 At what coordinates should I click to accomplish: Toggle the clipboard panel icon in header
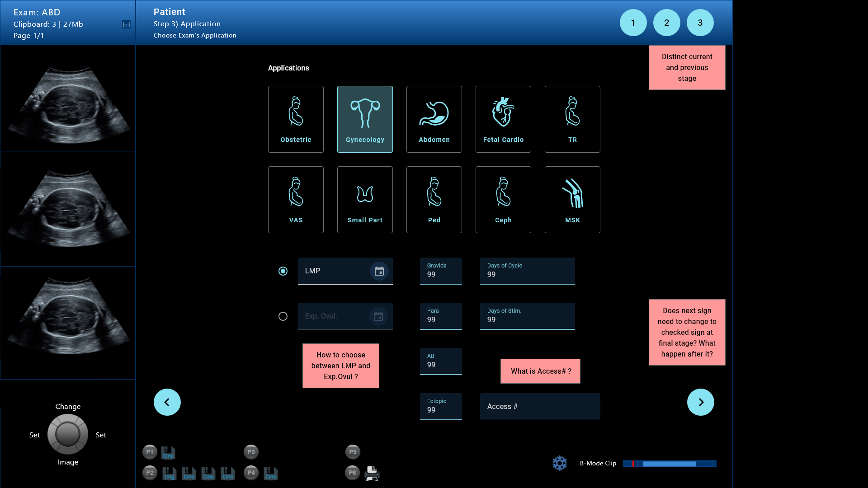[x=127, y=24]
